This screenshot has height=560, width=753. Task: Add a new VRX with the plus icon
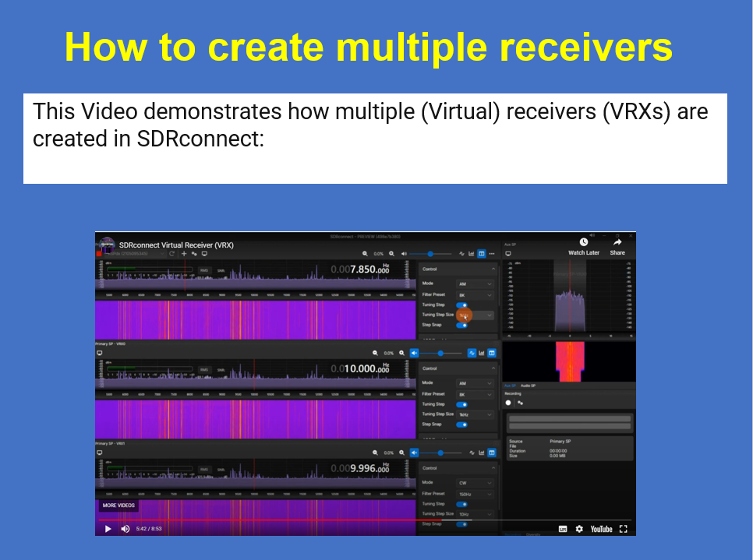(184, 253)
